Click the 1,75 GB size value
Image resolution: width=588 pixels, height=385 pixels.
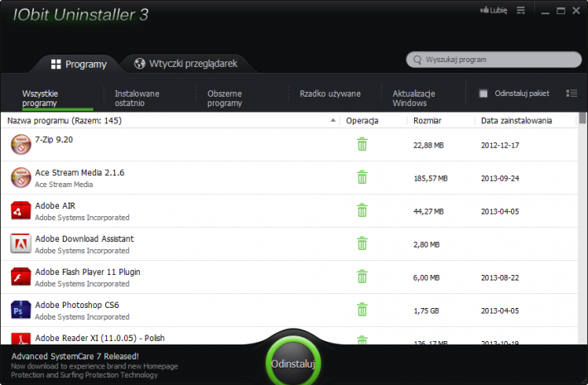click(426, 310)
